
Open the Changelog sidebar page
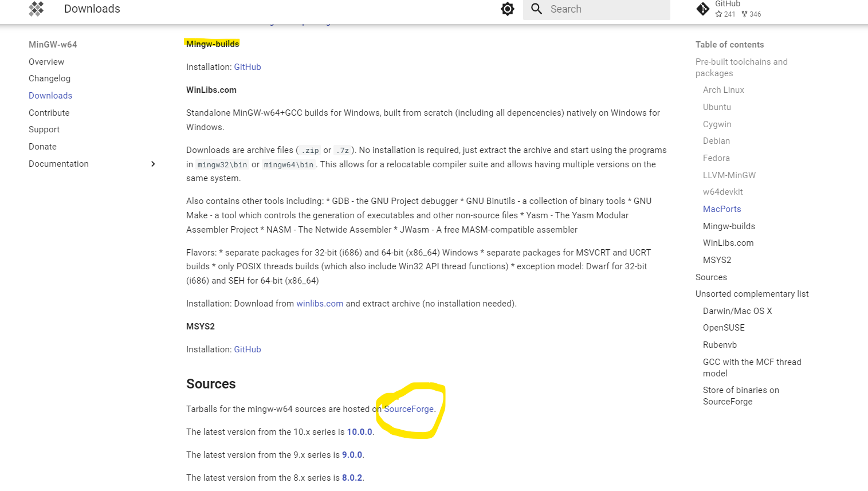pos(50,78)
